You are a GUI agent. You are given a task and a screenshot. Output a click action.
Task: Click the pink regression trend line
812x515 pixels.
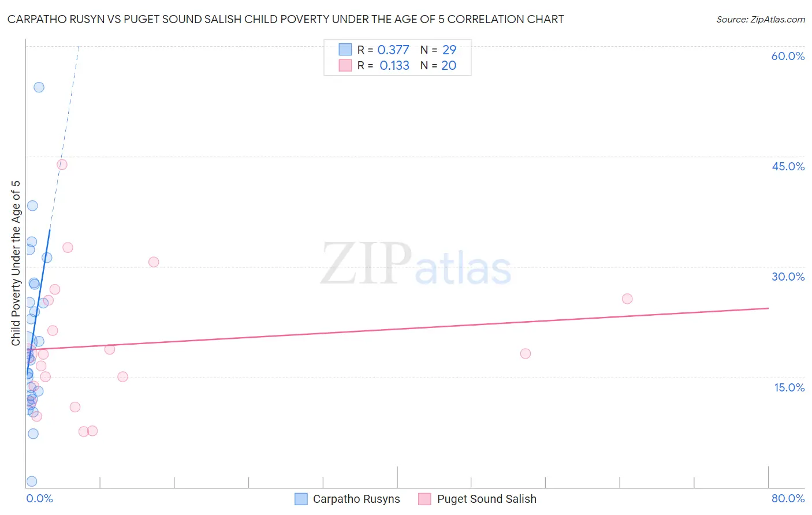tap(397, 329)
